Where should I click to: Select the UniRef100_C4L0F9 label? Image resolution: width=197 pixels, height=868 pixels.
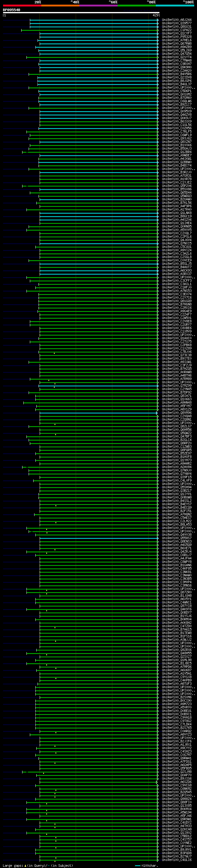pos(176,481)
